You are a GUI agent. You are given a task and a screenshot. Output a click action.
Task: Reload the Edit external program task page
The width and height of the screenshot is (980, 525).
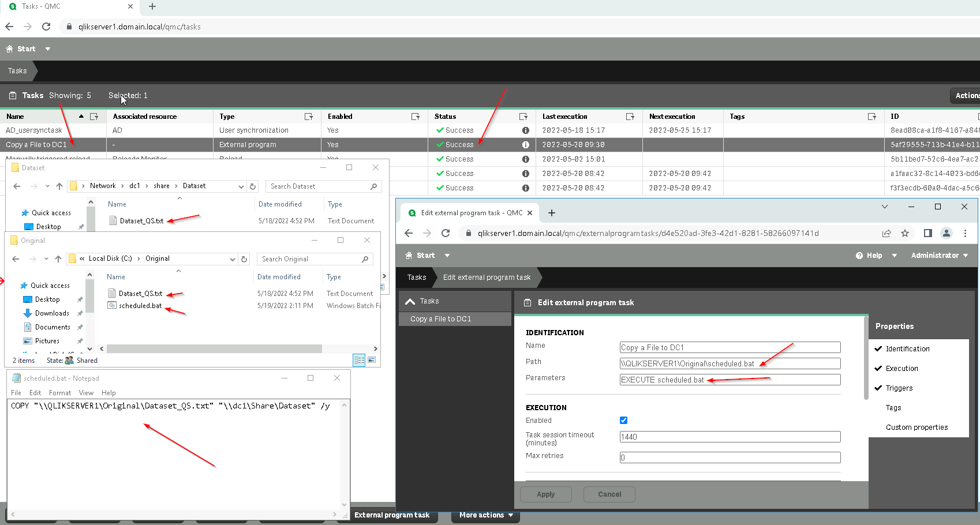[x=446, y=233]
